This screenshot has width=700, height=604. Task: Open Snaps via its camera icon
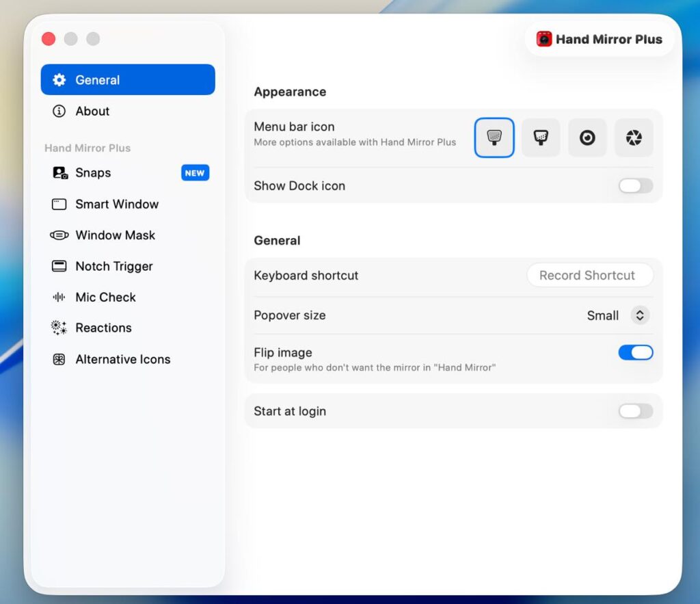(x=60, y=173)
